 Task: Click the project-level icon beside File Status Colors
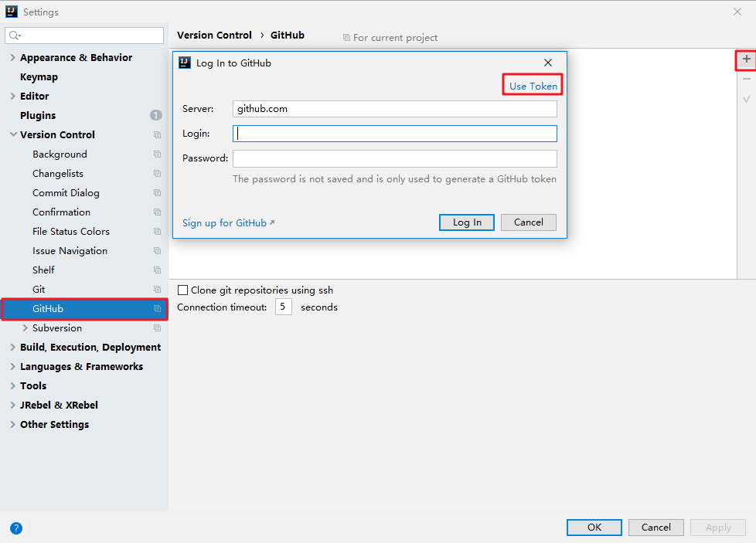[x=157, y=231]
